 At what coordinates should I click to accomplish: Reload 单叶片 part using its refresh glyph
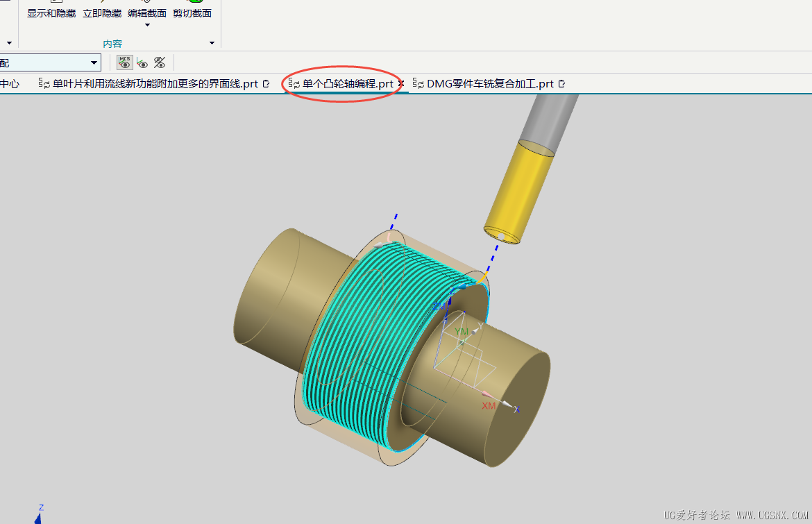tap(46, 83)
